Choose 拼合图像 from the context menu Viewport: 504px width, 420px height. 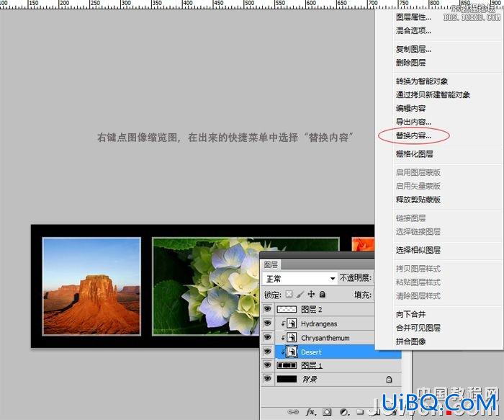[x=411, y=341]
